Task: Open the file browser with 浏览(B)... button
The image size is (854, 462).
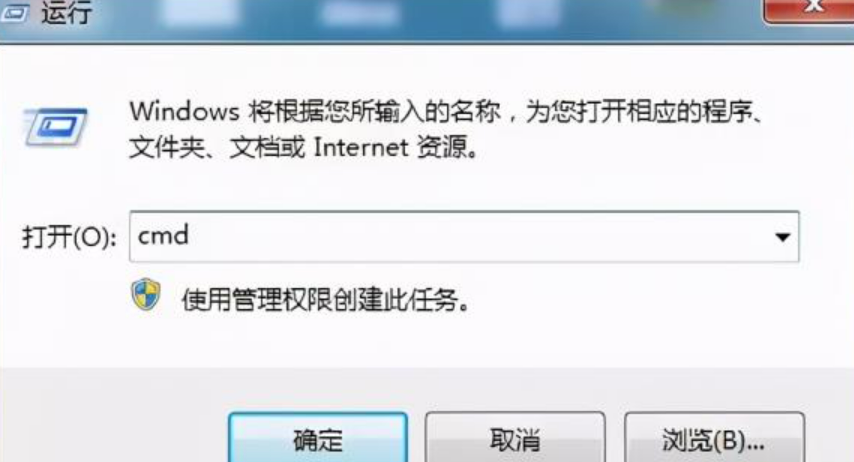Action: (x=714, y=438)
